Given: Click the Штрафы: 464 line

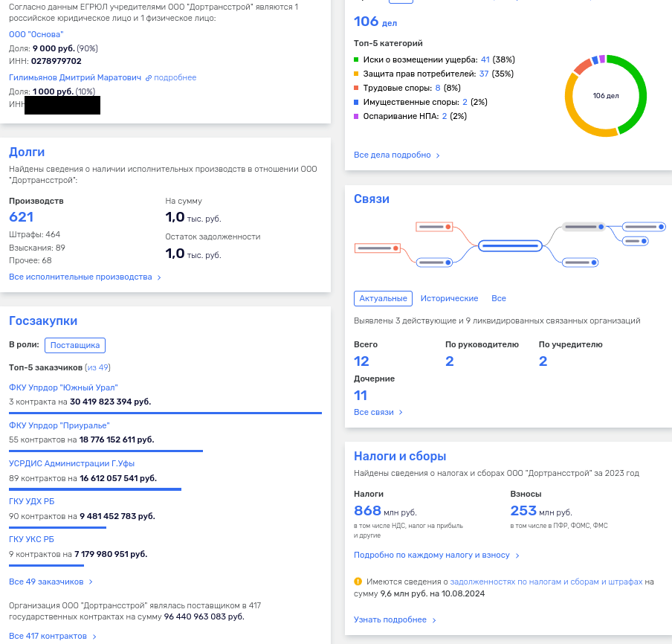Looking at the screenshot, I should (x=35, y=234).
